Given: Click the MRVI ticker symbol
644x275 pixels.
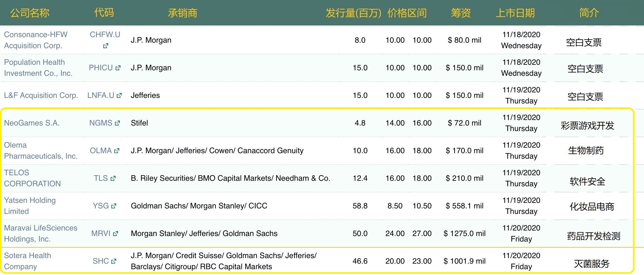Looking at the screenshot, I should [101, 234].
